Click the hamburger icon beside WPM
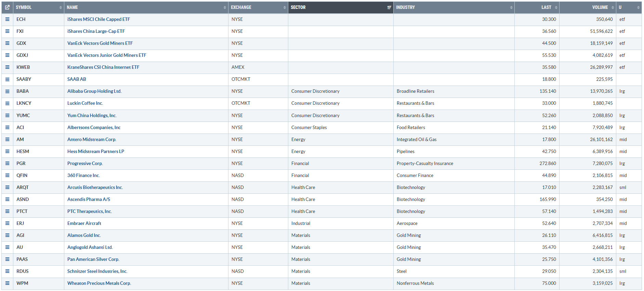The height and width of the screenshot is (291, 644). (7, 283)
